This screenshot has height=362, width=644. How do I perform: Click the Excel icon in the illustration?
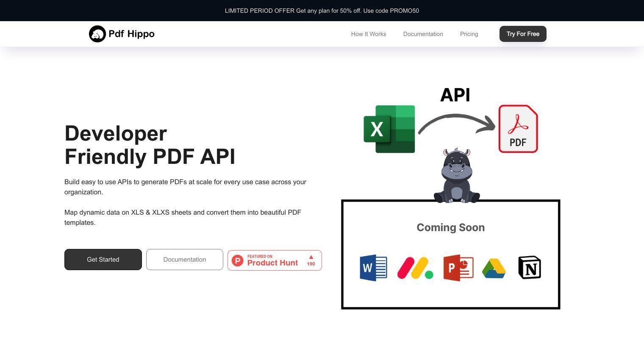tap(389, 129)
